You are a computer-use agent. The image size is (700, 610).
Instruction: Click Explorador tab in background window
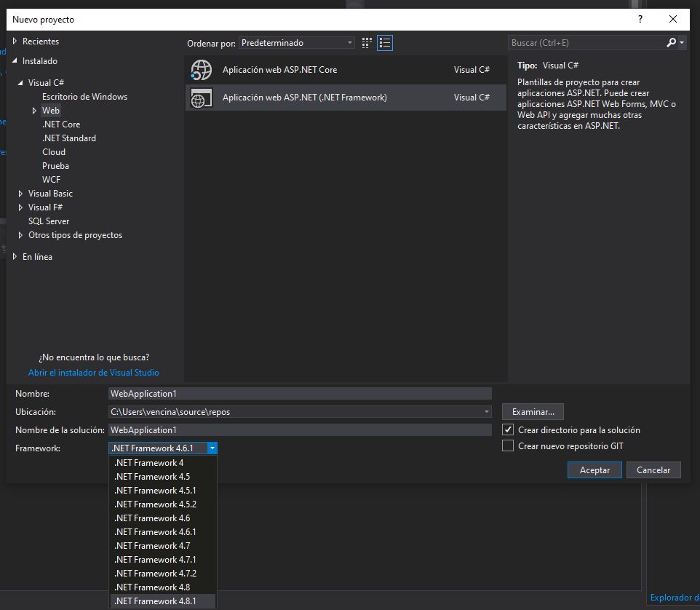coord(675,598)
